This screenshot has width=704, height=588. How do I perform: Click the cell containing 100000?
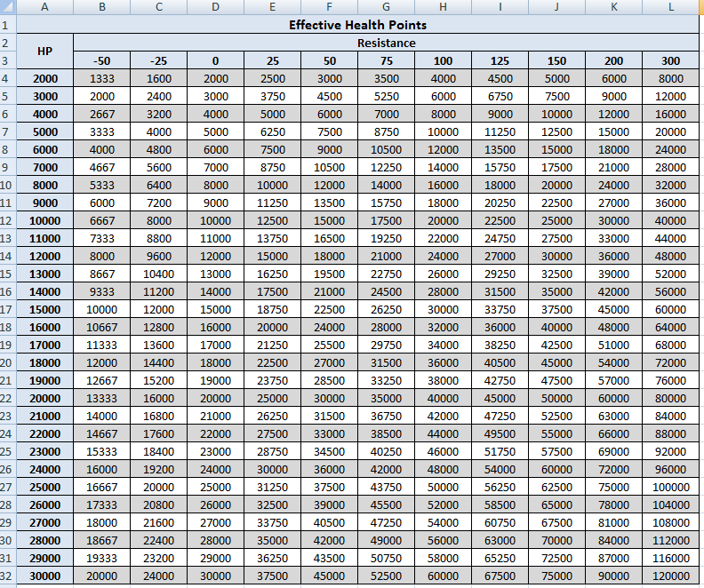(x=671, y=487)
